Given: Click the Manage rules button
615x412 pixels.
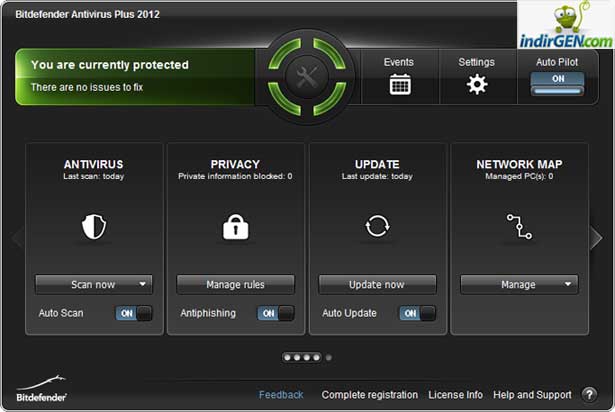Looking at the screenshot, I should point(235,284).
